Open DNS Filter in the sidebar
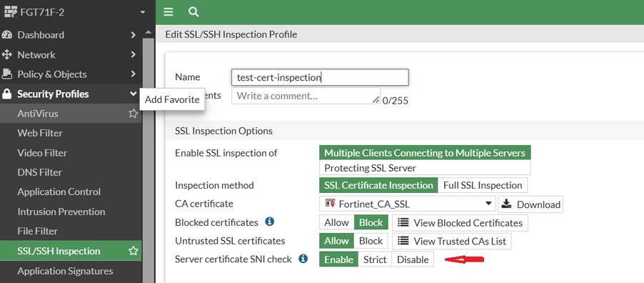The width and height of the screenshot is (644, 283). point(71,172)
